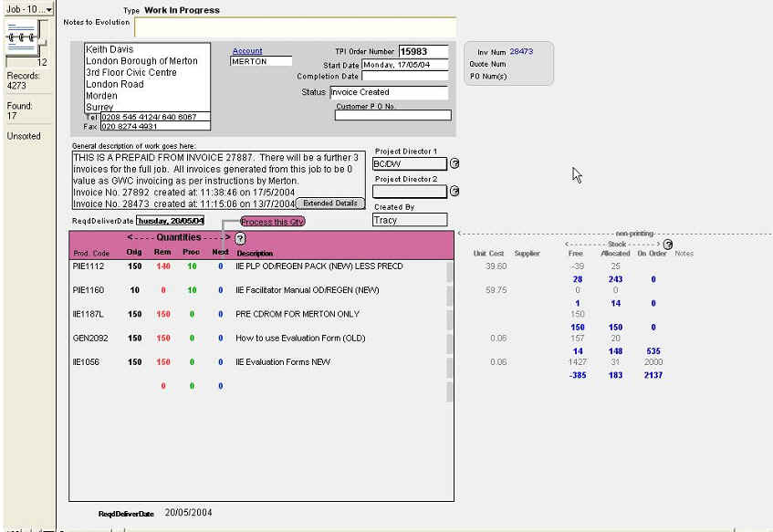Click the Notes to Evolution field
This screenshot has width=773, height=532.
[x=296, y=27]
